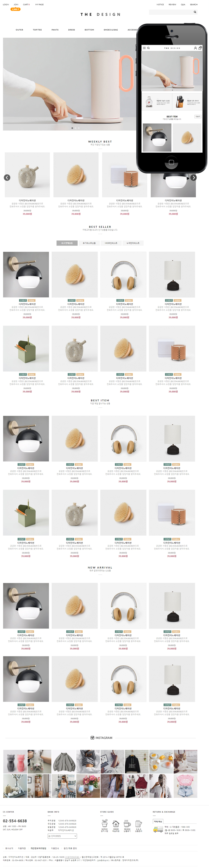Tap the hamburger menu in mobile preview
This screenshot has height=868, width=209.
tap(144, 48)
